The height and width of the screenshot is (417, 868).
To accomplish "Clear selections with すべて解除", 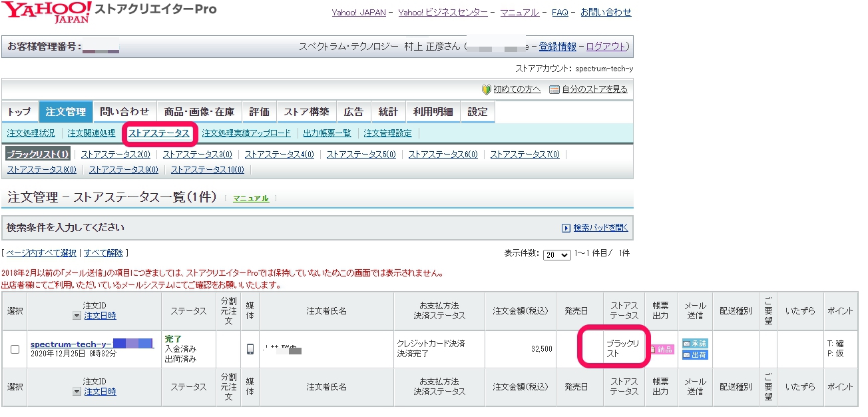I will point(103,253).
